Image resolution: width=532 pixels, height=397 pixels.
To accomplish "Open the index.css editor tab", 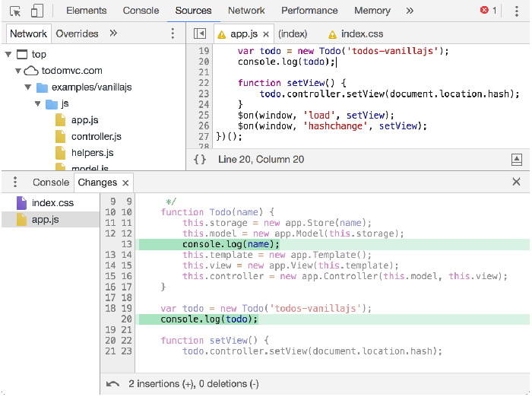I will click(x=362, y=34).
